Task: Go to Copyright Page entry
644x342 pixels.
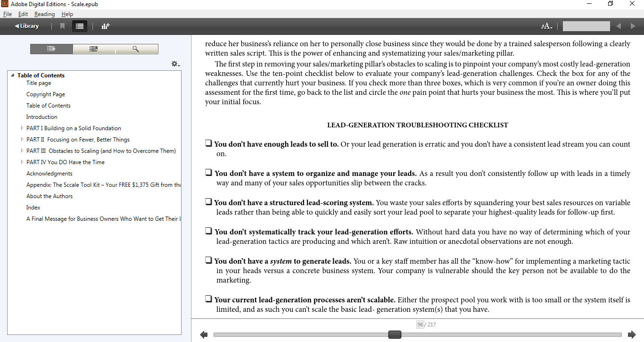Action: pyautogui.click(x=46, y=94)
